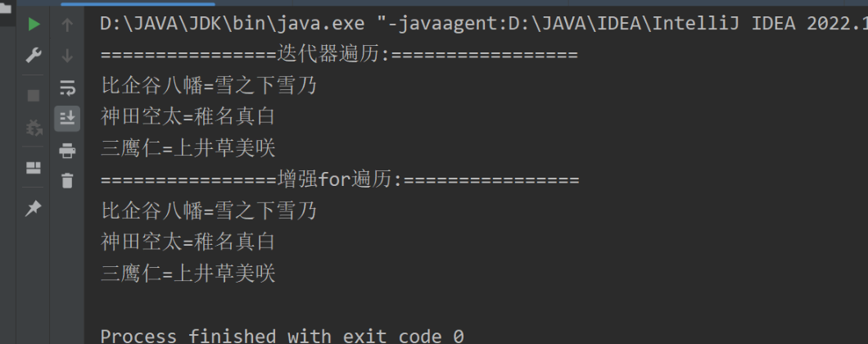Click the grey Stop square icon
This screenshot has height=344, width=868.
click(34, 96)
